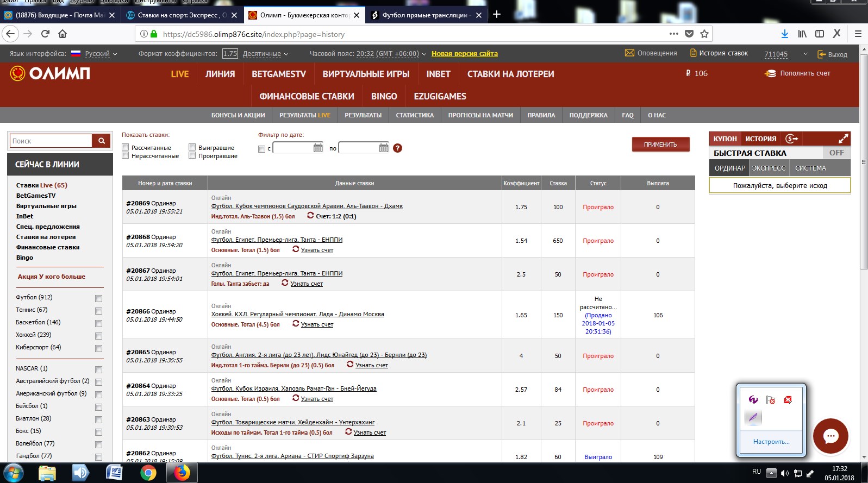
Task: Show hidden system tray icons
Action: click(771, 473)
